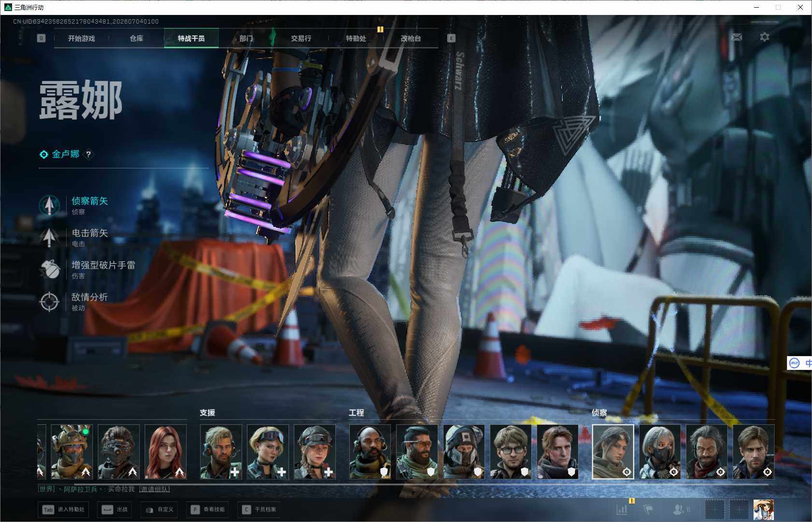Select the red-haired operator portrait

coord(166,452)
